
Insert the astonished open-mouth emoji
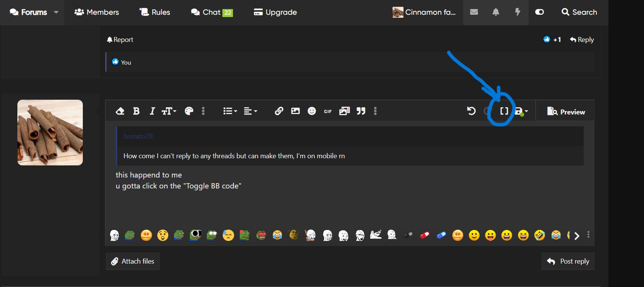pos(163,235)
